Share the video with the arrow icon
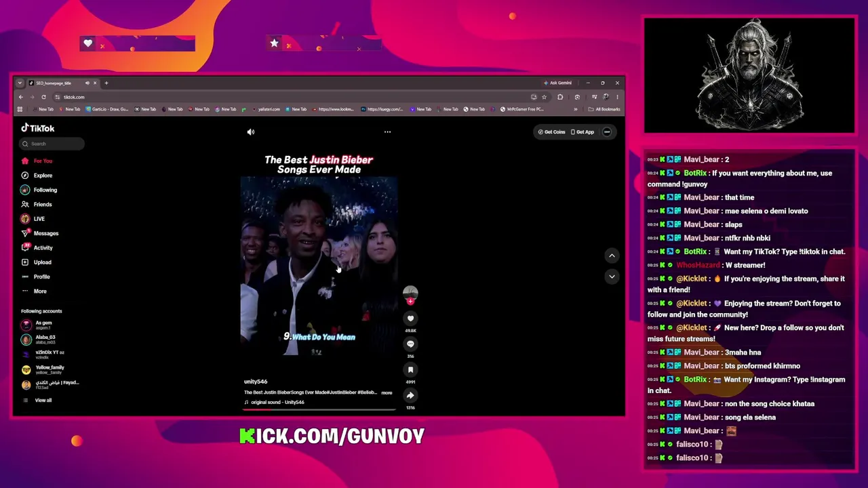Screen dimensions: 868x488 [410, 395]
